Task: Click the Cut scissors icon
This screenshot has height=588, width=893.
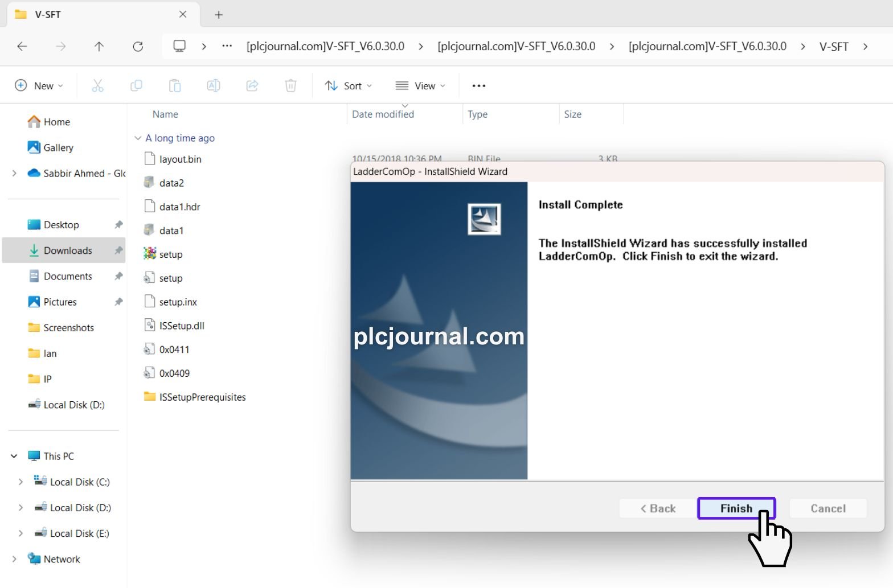Action: 98,85
